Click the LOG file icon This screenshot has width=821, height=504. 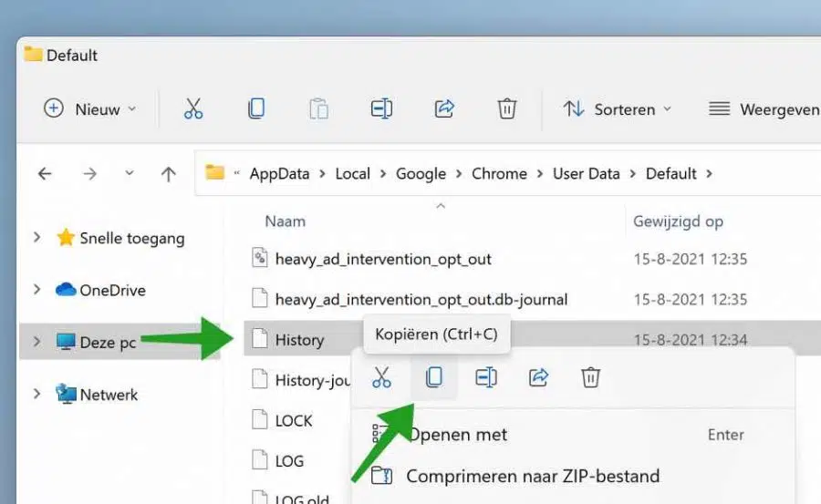point(260,459)
